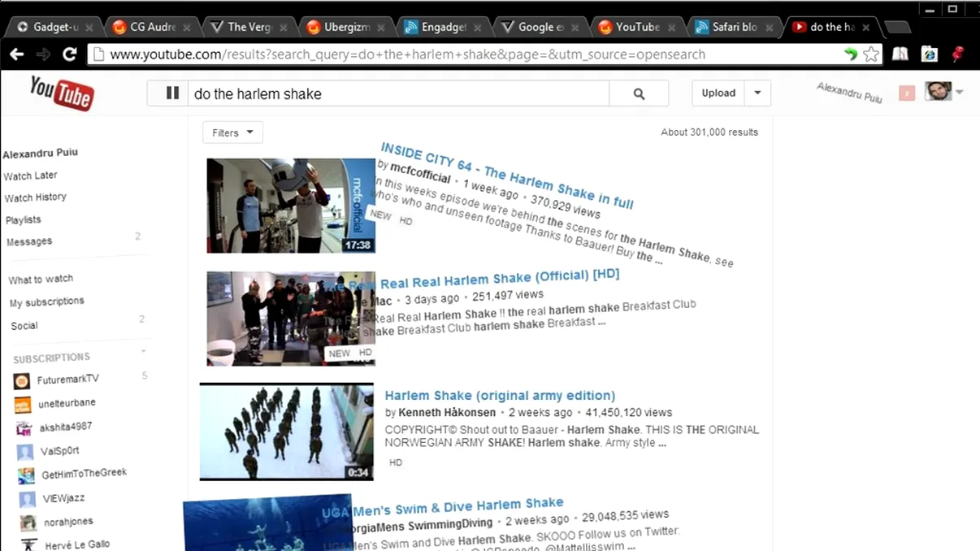Viewport: 980px width, 551px height.
Task: Click the Internet Explorer extension icon
Action: click(x=929, y=54)
